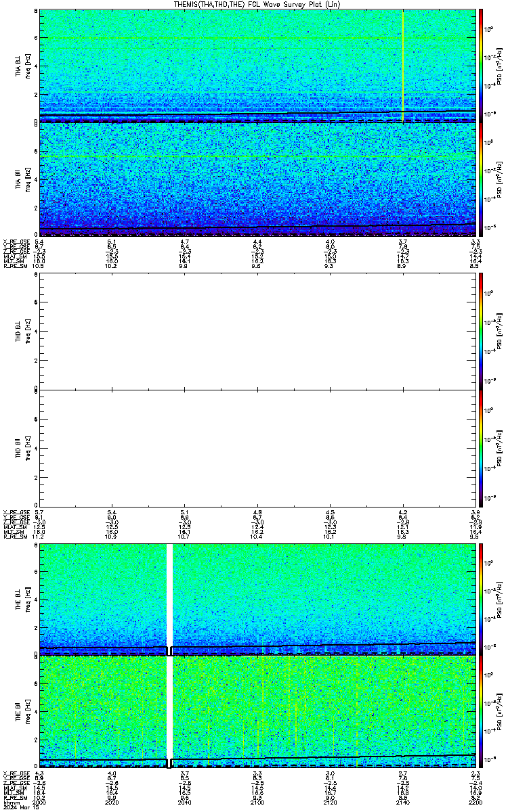Click the 'hhmm' time axis label at bottom
Image resolution: width=508 pixels, height=812 pixels.
point(10,802)
